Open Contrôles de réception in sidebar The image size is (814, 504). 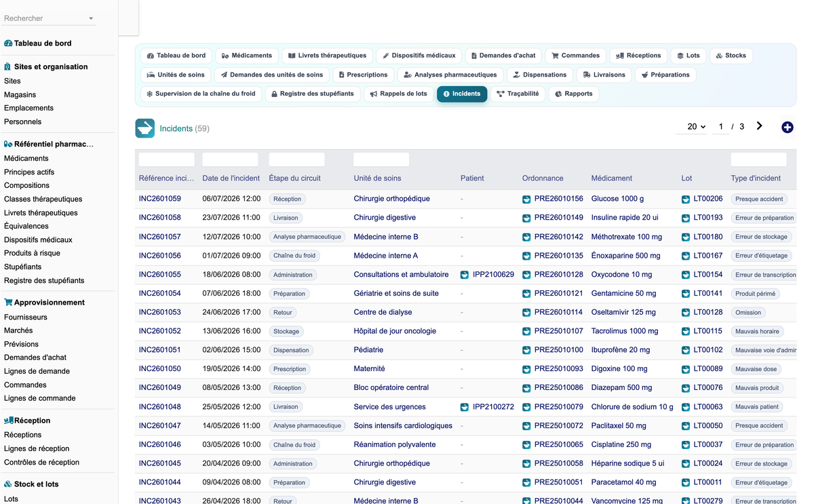(x=42, y=462)
